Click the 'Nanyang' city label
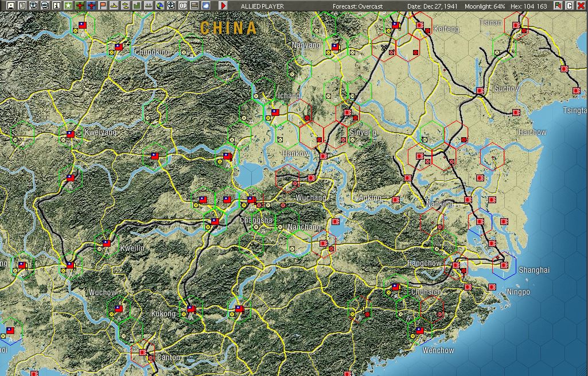This screenshot has width=588, height=376. [306, 45]
